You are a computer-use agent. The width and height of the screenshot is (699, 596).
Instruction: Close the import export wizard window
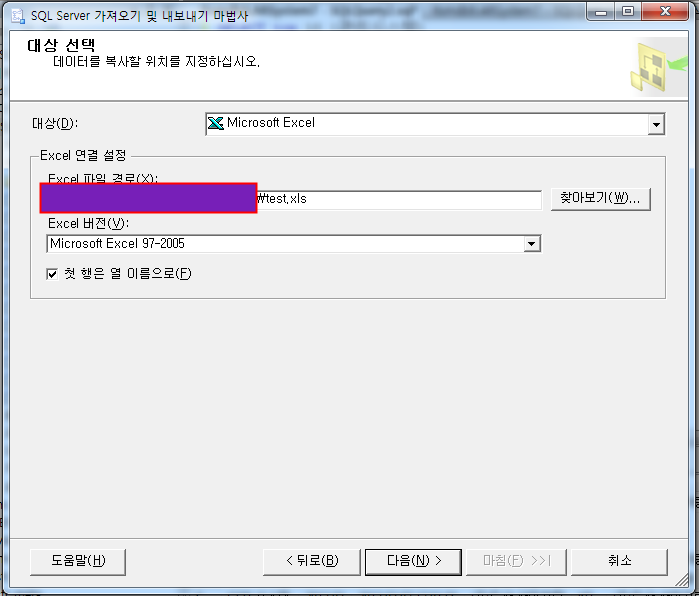(x=665, y=12)
